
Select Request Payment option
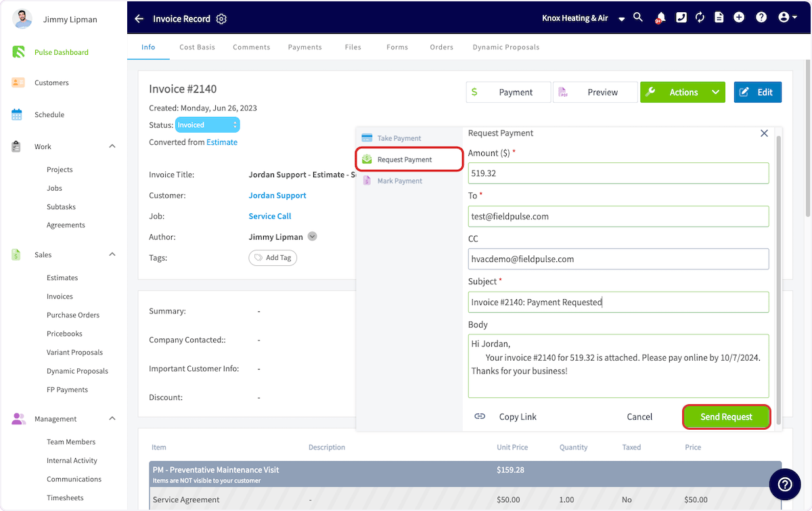(x=409, y=159)
